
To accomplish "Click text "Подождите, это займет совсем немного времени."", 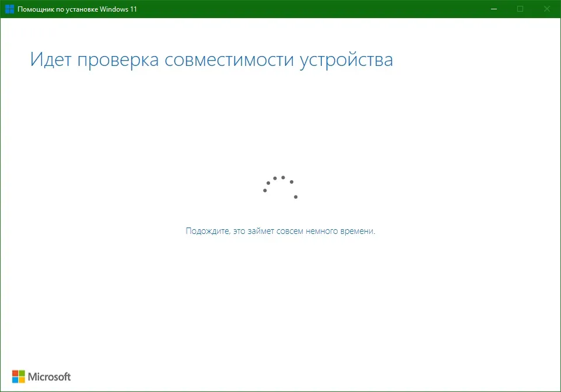I will (280, 231).
